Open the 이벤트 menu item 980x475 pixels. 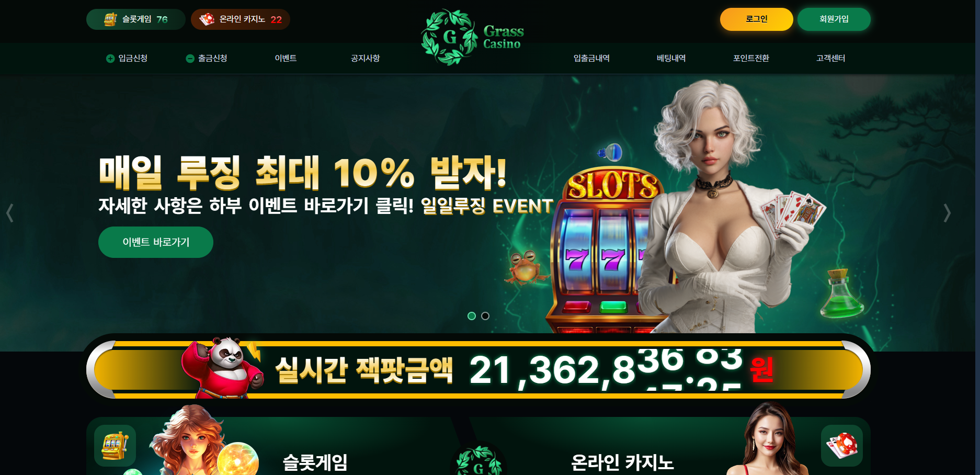pos(286,58)
